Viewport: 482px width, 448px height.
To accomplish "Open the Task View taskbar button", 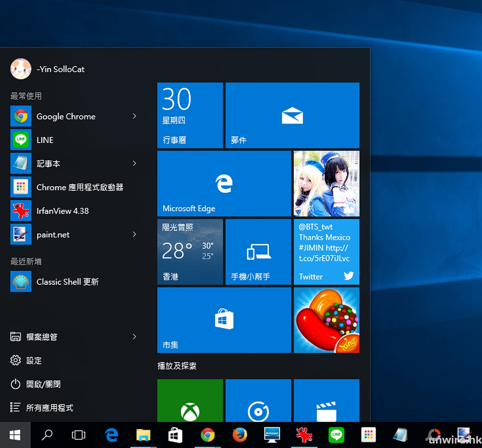I will click(78, 435).
